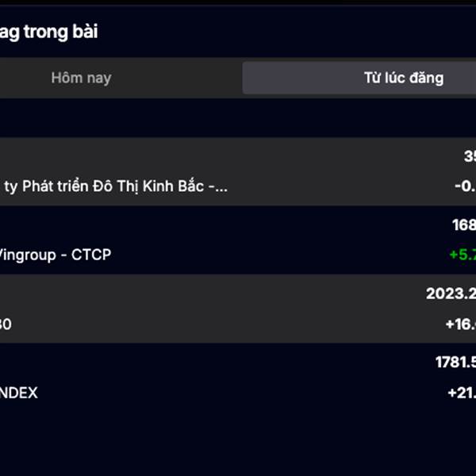Click the green Vingroup change value
476x476 pixels.
click(462, 255)
